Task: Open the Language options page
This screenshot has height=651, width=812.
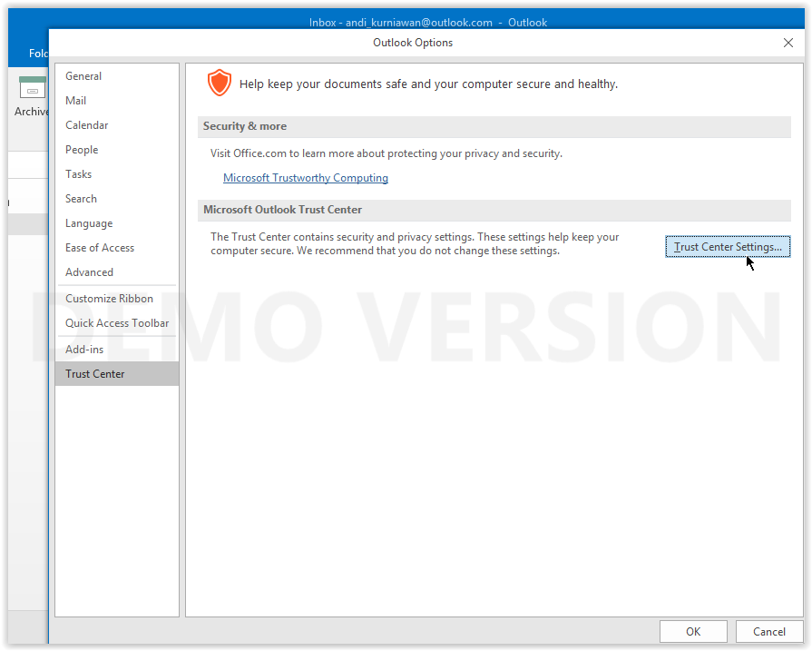Action: (88, 222)
